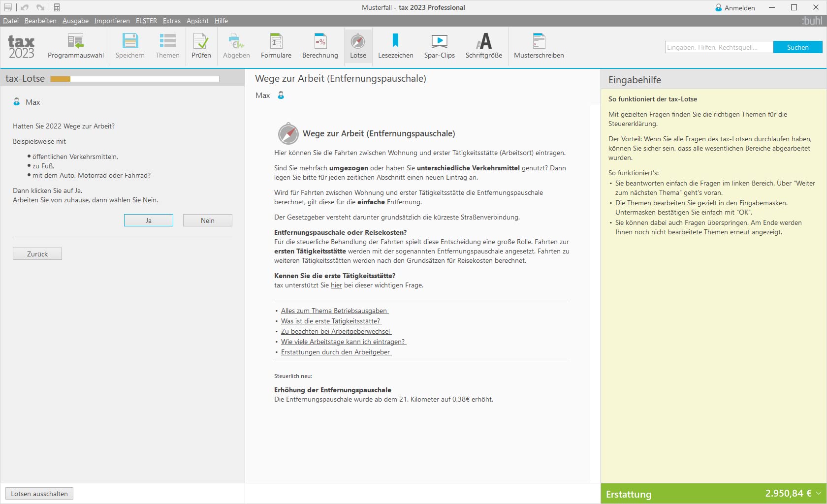Click Lotsen ausschalten to disable the guide

pos(39,494)
